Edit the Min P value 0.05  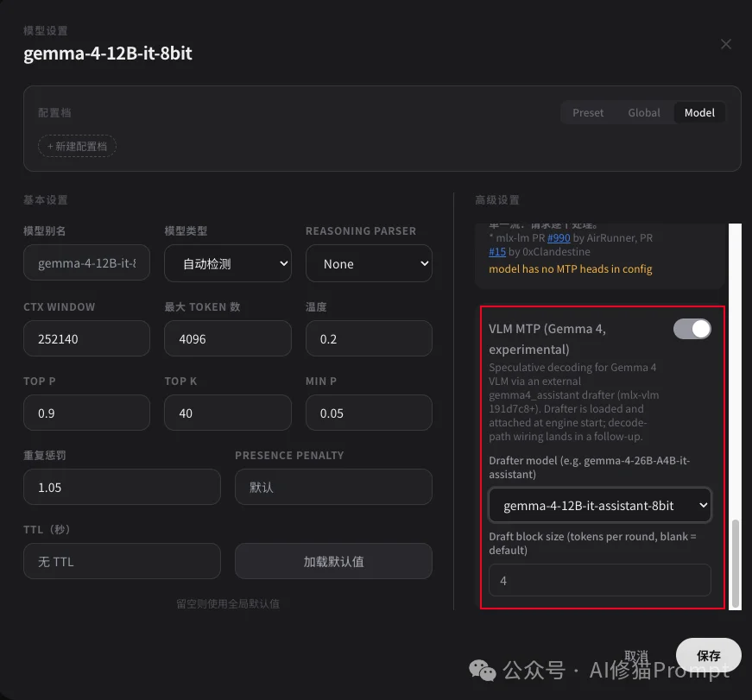point(369,413)
